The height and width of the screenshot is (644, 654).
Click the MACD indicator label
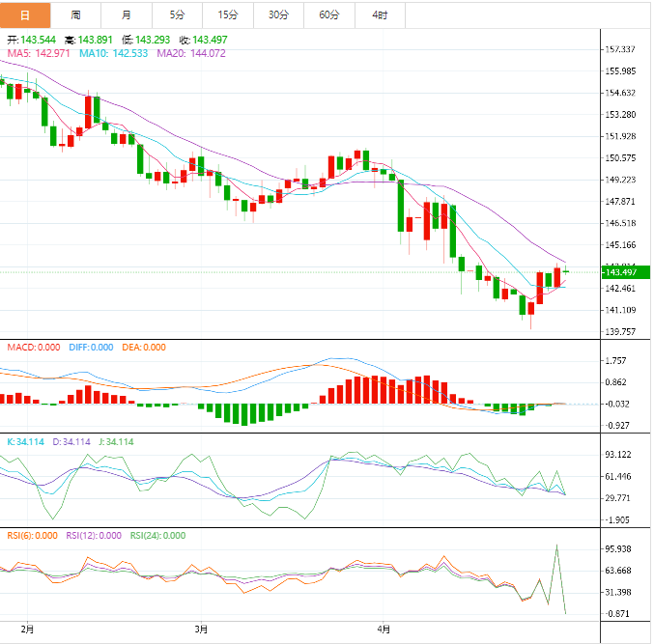tap(33, 348)
